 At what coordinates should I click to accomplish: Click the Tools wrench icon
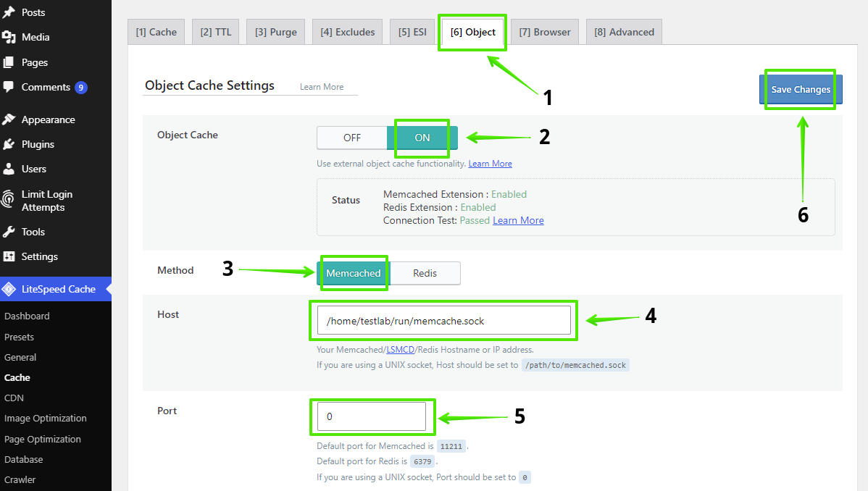(x=8, y=232)
